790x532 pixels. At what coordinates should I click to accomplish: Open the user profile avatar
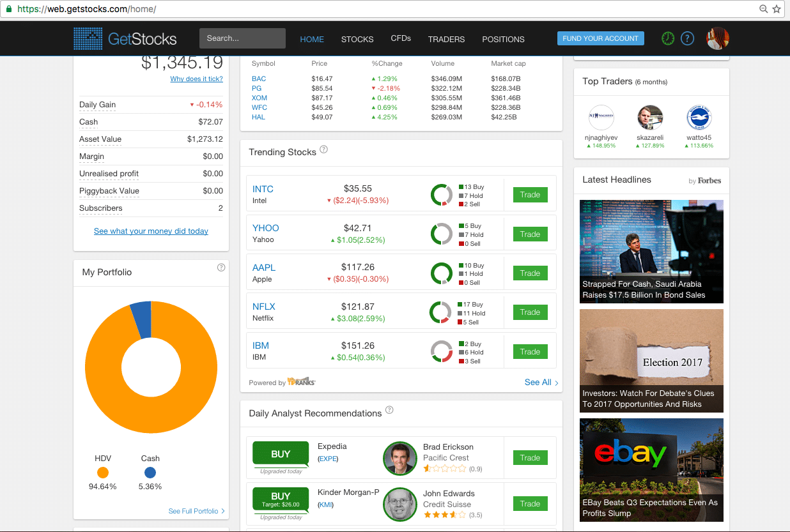tap(717, 38)
